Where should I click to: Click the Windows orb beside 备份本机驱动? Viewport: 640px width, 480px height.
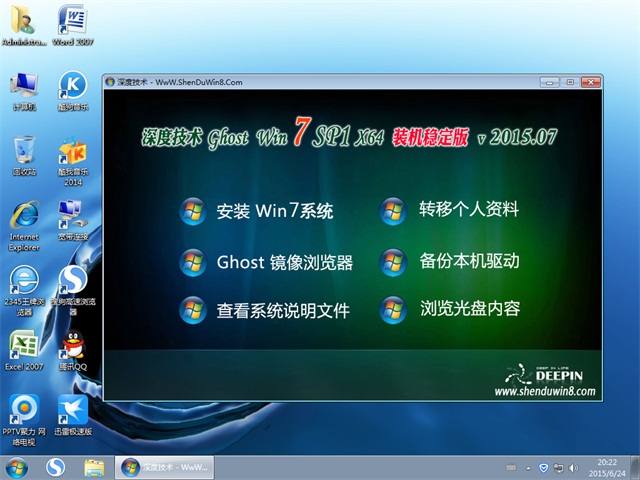[393, 262]
